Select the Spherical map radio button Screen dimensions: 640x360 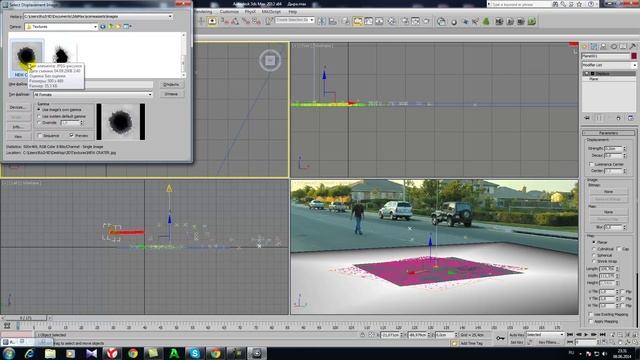pos(594,255)
